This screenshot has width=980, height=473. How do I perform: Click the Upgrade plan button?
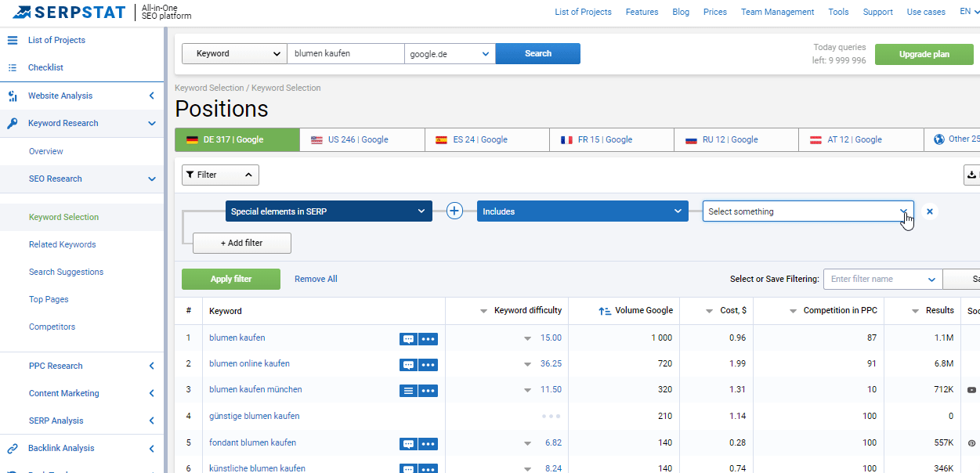924,54
